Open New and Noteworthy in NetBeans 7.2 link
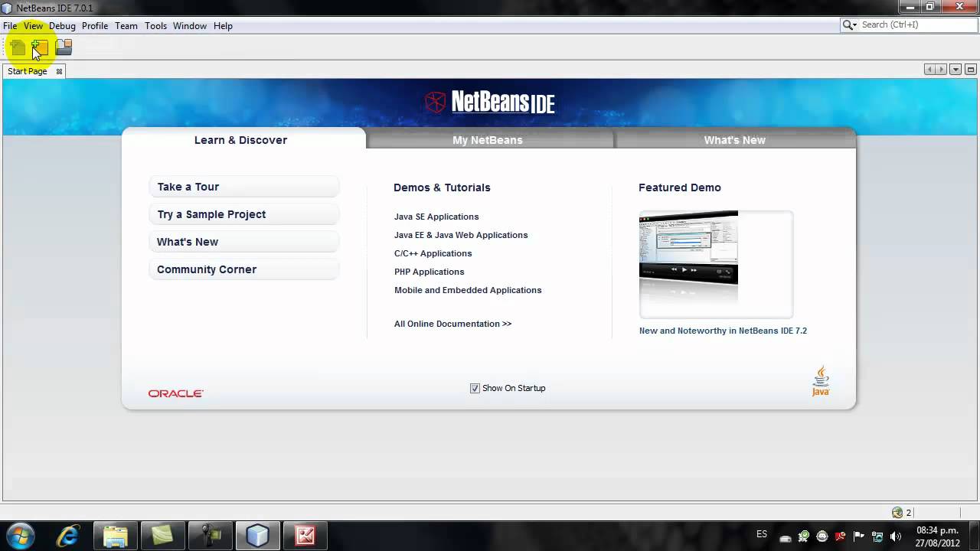Screen dimensions: 980x551 pyautogui.click(x=723, y=331)
